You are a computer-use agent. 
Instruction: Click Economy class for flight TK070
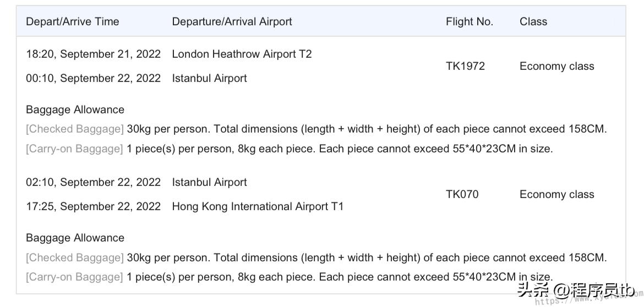[556, 194]
